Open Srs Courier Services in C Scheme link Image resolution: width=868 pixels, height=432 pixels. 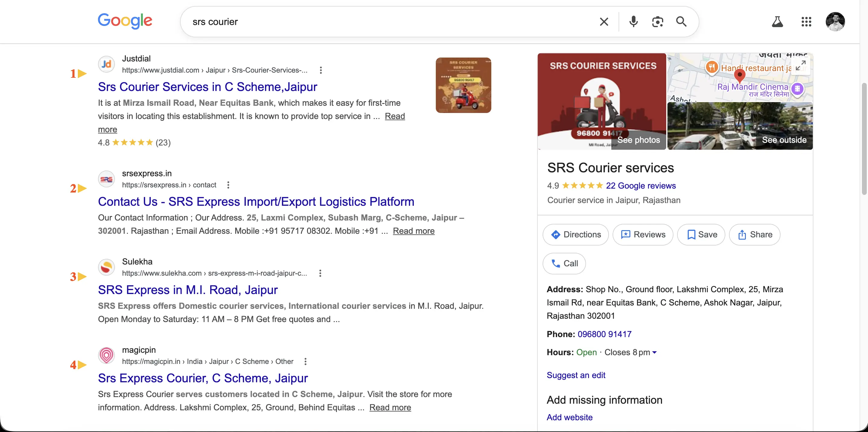[x=207, y=87]
